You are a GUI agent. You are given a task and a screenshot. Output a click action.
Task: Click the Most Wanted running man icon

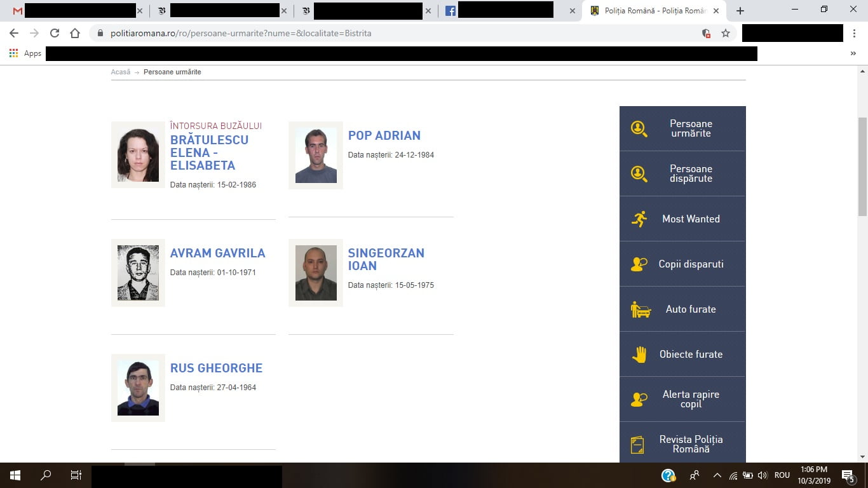639,219
